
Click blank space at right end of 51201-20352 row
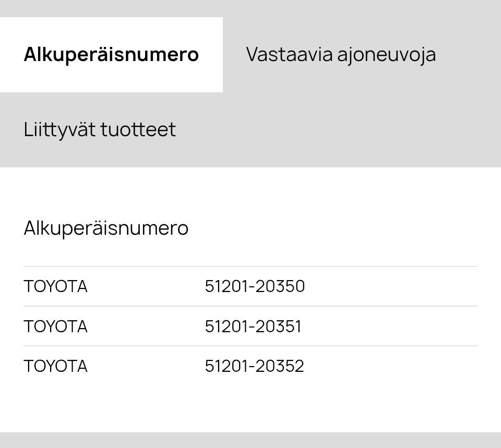point(417,366)
